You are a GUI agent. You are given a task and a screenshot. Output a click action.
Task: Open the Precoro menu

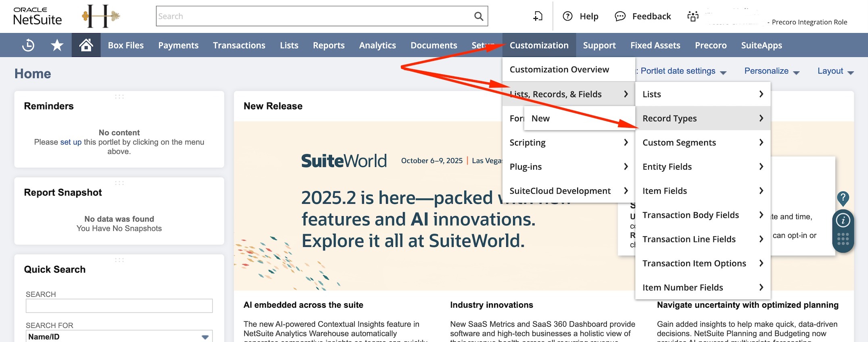pyautogui.click(x=711, y=45)
